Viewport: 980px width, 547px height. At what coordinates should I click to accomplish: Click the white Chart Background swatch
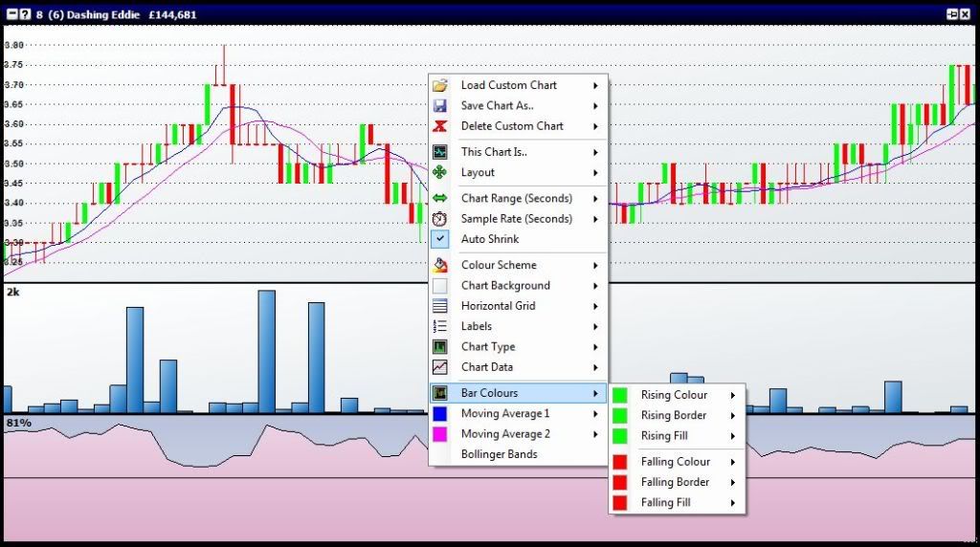pyautogui.click(x=440, y=286)
